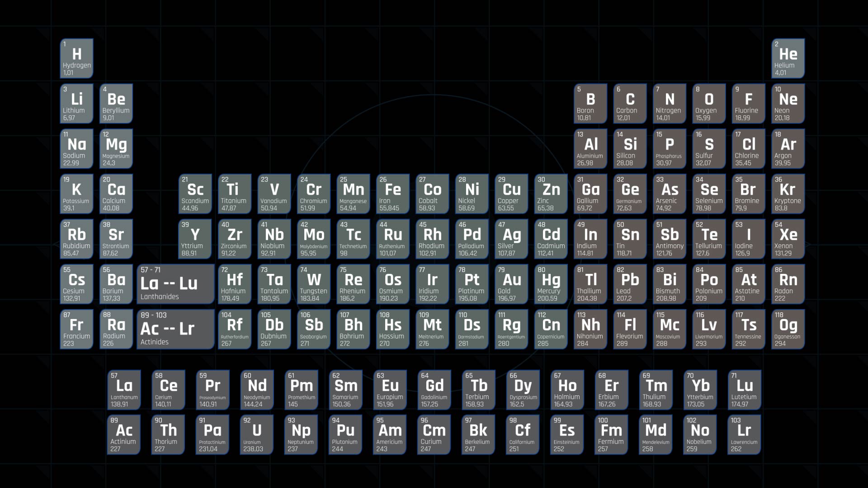Image resolution: width=868 pixels, height=488 pixels.
Task: Click the Lawrencium tile
Action: click(745, 435)
